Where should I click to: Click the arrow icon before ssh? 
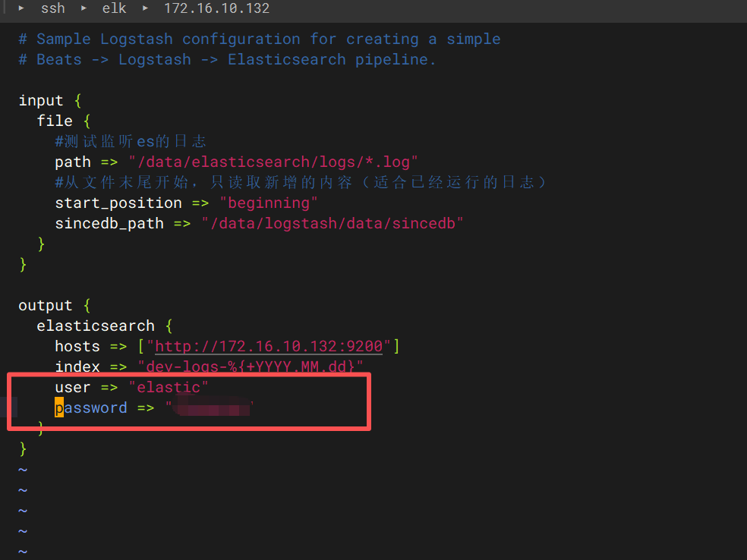(22, 8)
